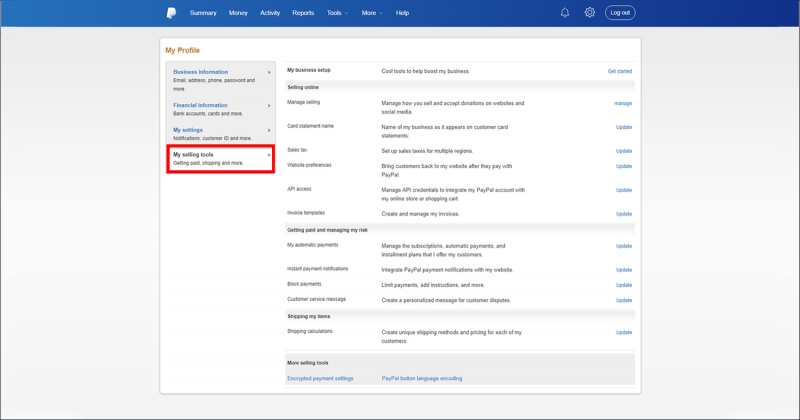Expand the More dropdown menu
The width and height of the screenshot is (800, 420).
(x=372, y=13)
